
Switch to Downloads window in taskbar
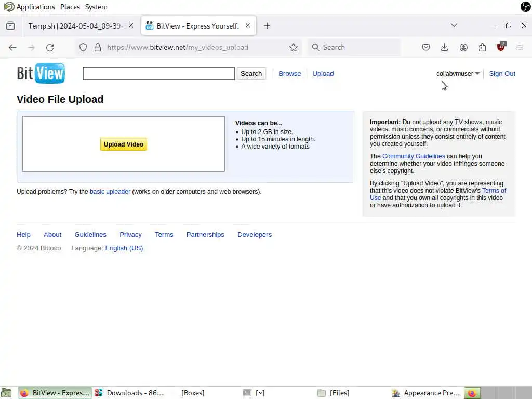129,393
